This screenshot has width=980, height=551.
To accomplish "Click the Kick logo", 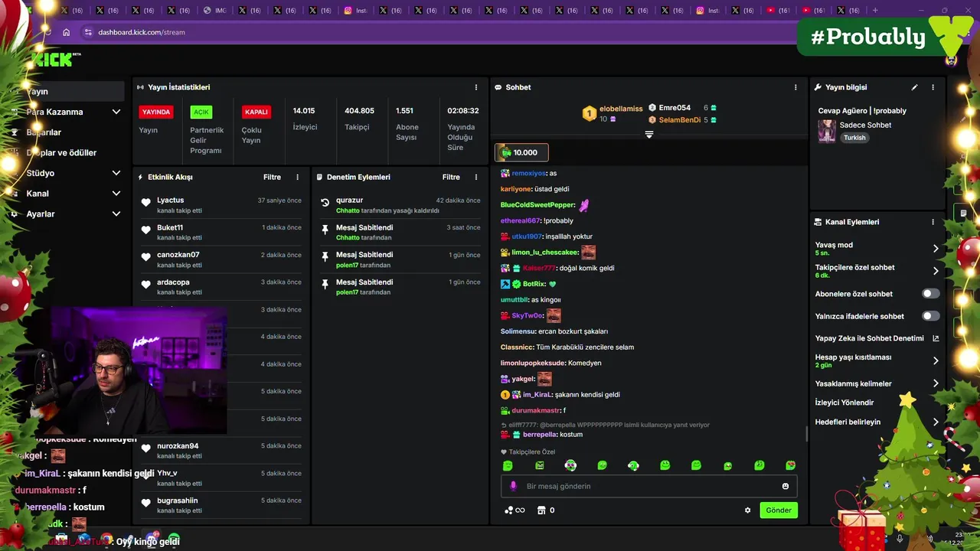I will [55, 59].
